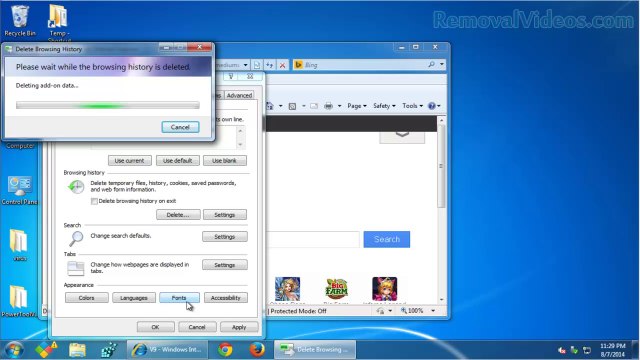This screenshot has width=640, height=360.
Task: Click the blue Search button on webpage
Action: coord(387,239)
